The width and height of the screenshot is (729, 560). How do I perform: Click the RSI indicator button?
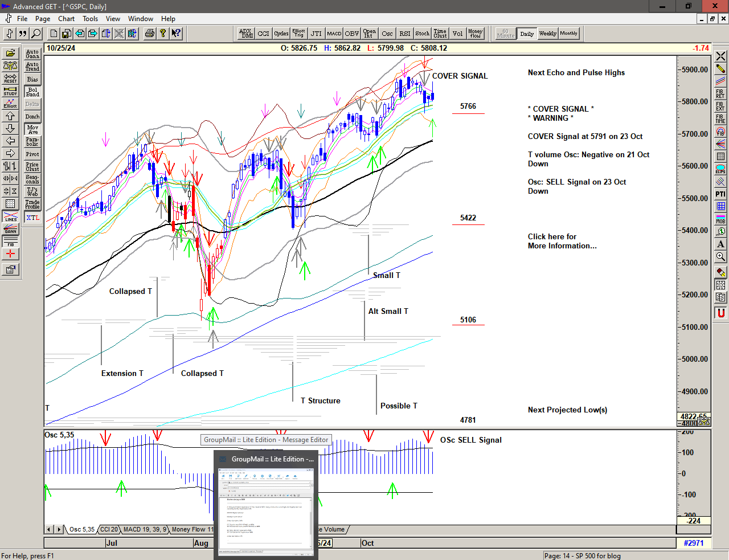pyautogui.click(x=404, y=34)
